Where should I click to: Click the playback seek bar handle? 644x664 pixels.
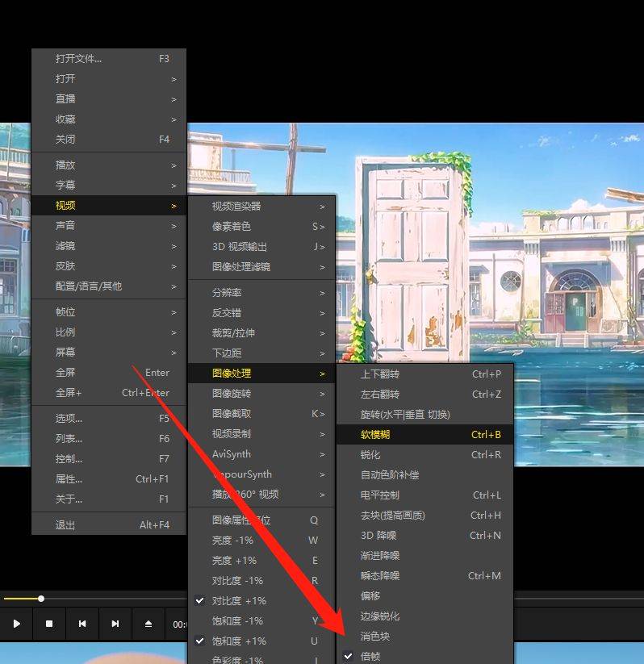point(41,599)
